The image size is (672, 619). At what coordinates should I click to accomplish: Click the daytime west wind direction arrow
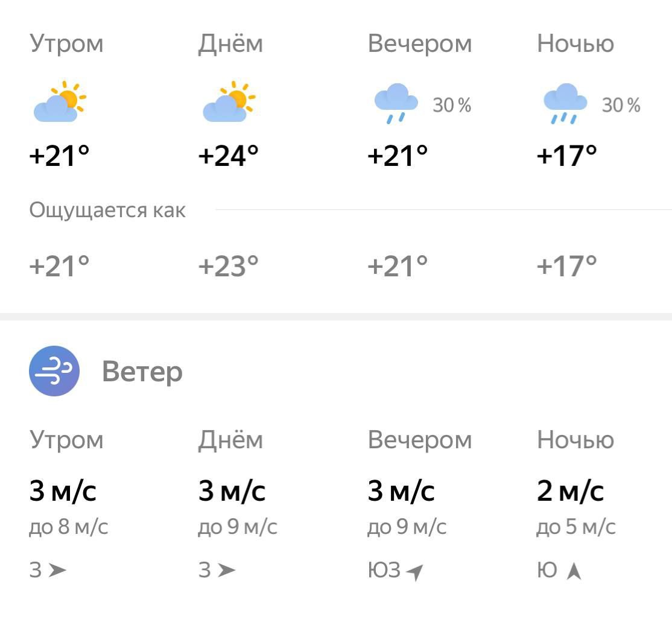click(x=226, y=570)
